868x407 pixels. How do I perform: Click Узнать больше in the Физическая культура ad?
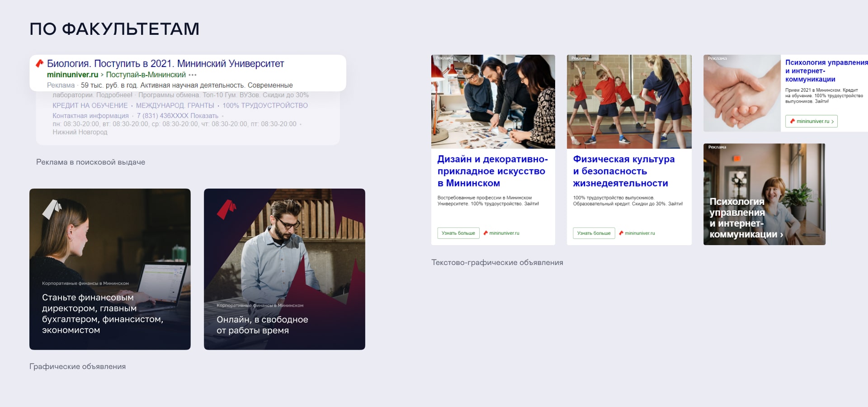594,233
